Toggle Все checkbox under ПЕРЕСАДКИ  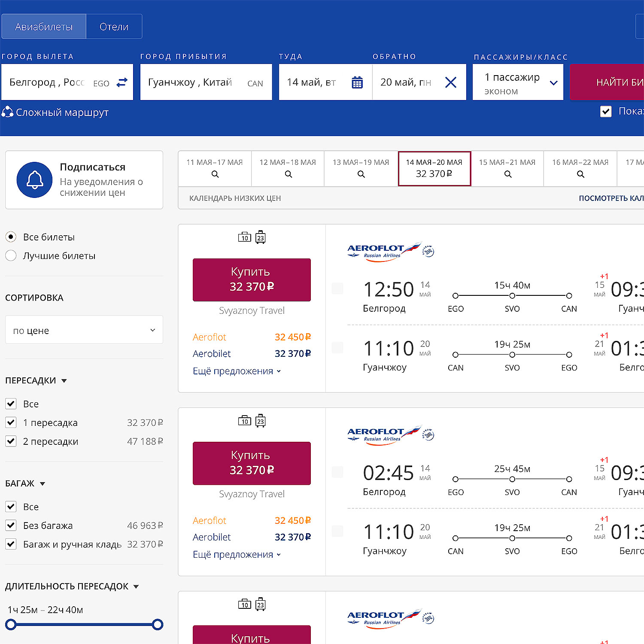(x=11, y=404)
